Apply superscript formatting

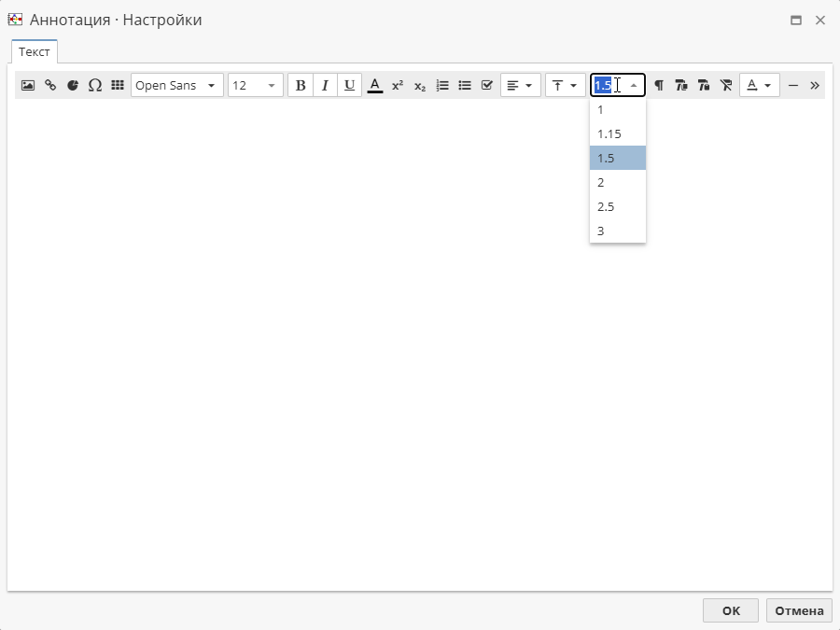point(398,85)
